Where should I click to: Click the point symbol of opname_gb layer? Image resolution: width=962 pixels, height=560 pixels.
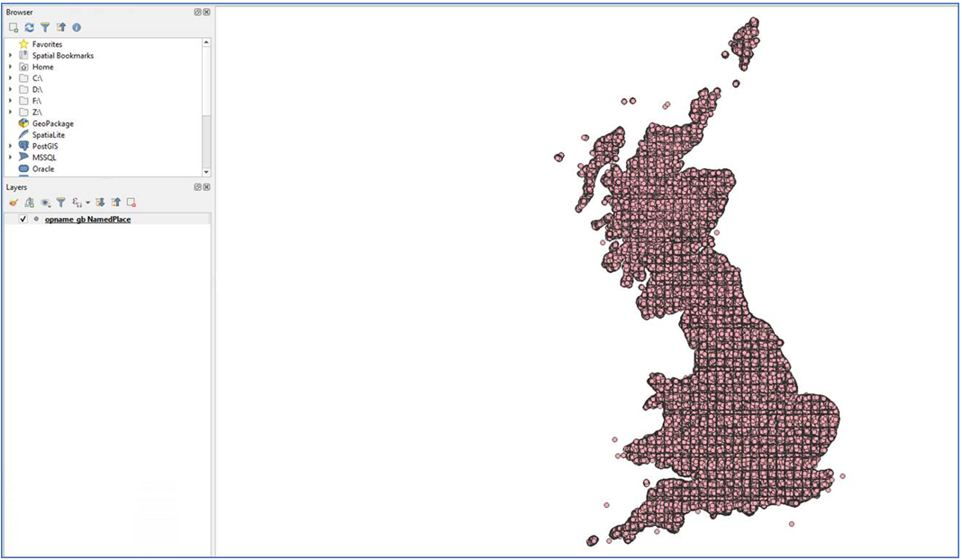coord(36,219)
